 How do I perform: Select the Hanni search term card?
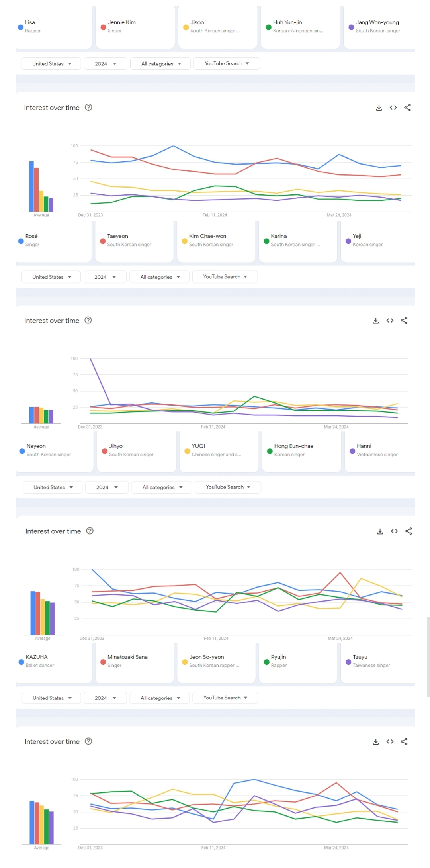[378, 451]
